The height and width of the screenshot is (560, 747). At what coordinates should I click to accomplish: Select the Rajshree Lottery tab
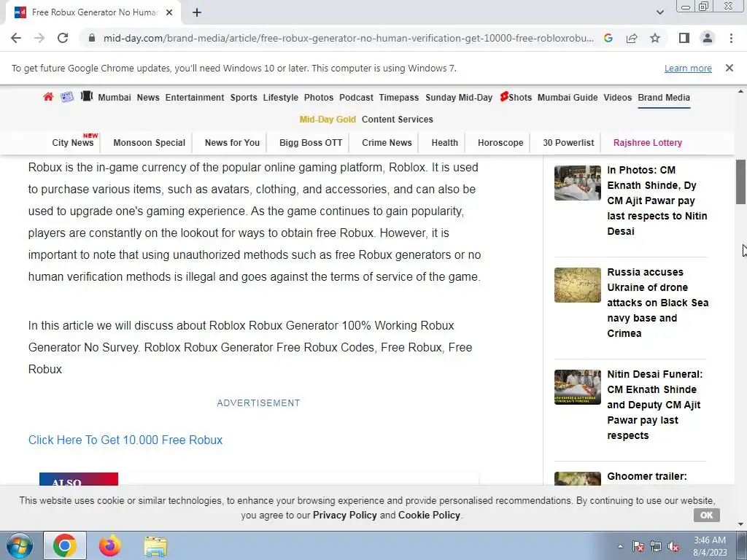tap(648, 143)
